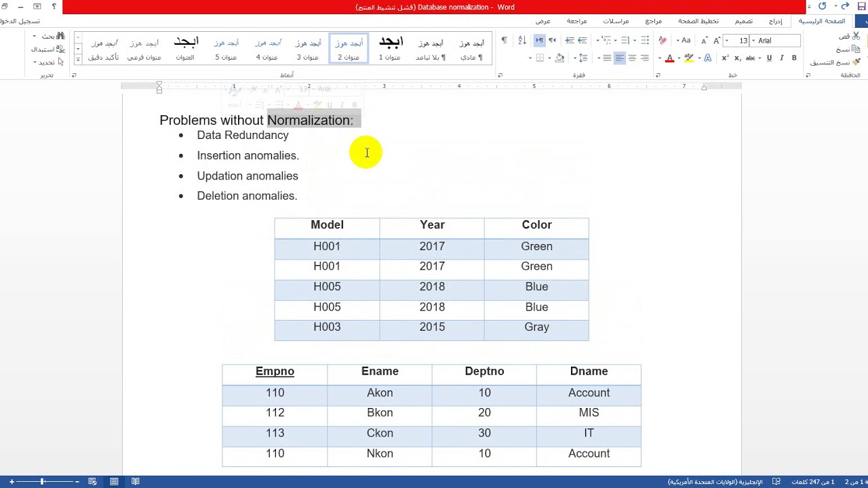Switch to Read Mode view
Image resolution: width=868 pixels, height=488 pixels.
136,482
